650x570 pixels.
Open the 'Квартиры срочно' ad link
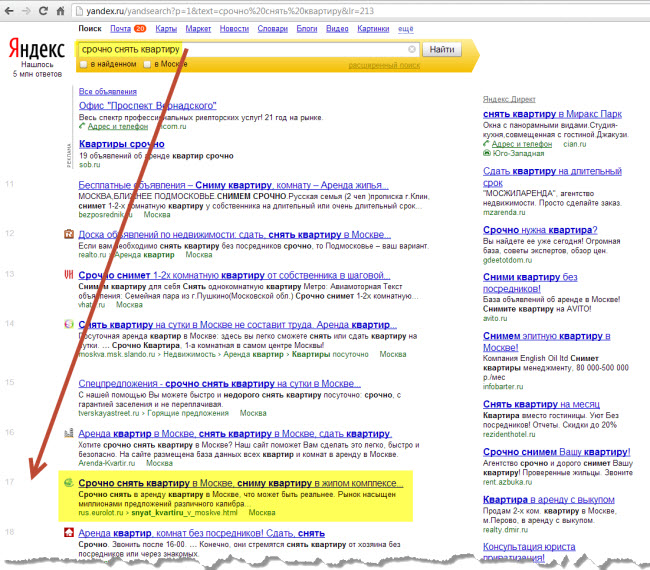coord(121,144)
